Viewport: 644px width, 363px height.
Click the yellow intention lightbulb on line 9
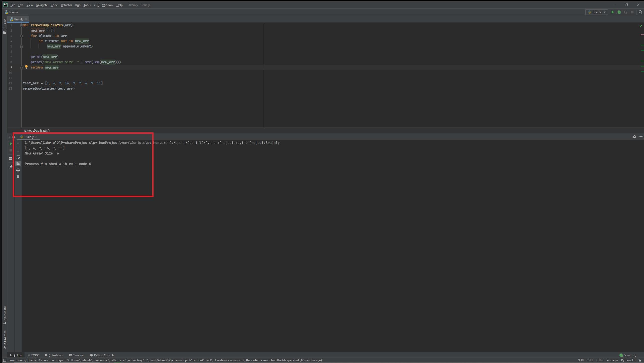tap(26, 67)
